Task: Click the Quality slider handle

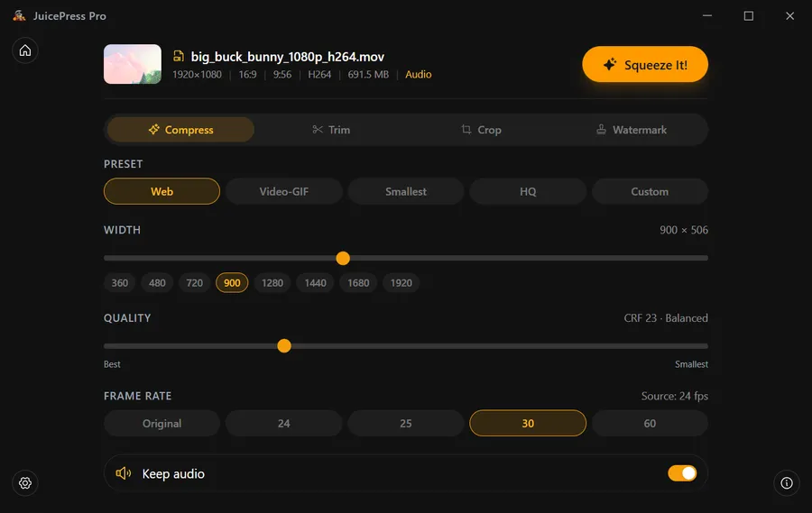Action: [284, 346]
